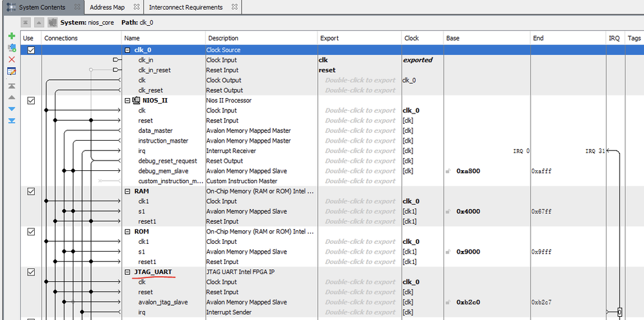Click the Export column header
The width and height of the screenshot is (644, 320).
359,38
